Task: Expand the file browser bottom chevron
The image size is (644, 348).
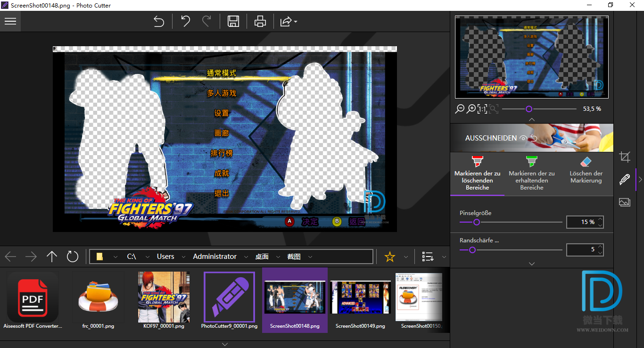Action: tap(225, 344)
